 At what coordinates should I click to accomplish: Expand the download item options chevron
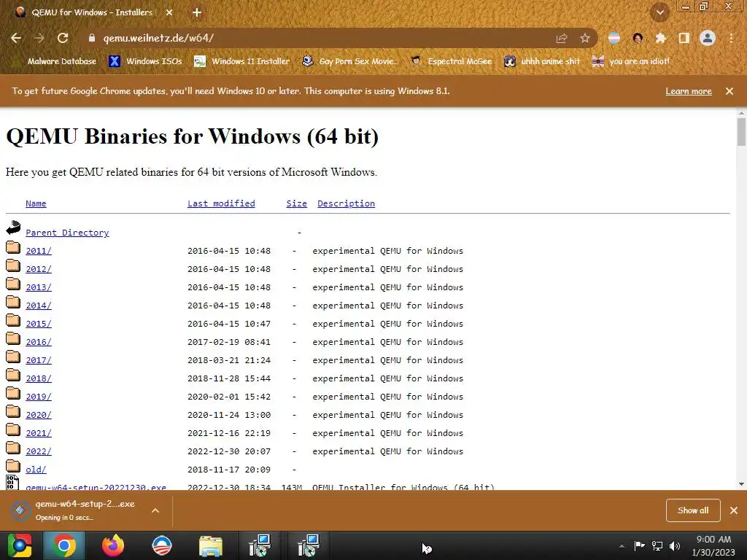[155, 510]
